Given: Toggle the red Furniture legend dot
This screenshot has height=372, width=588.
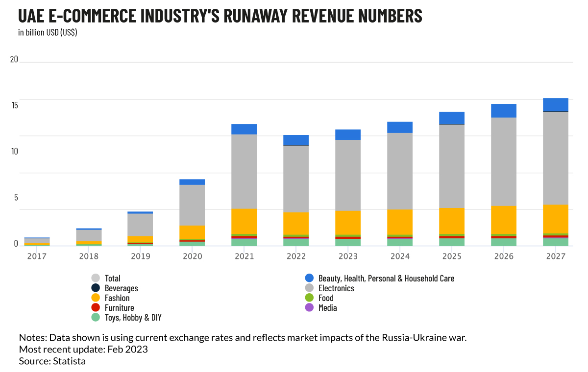Looking at the screenshot, I should [x=96, y=307].
